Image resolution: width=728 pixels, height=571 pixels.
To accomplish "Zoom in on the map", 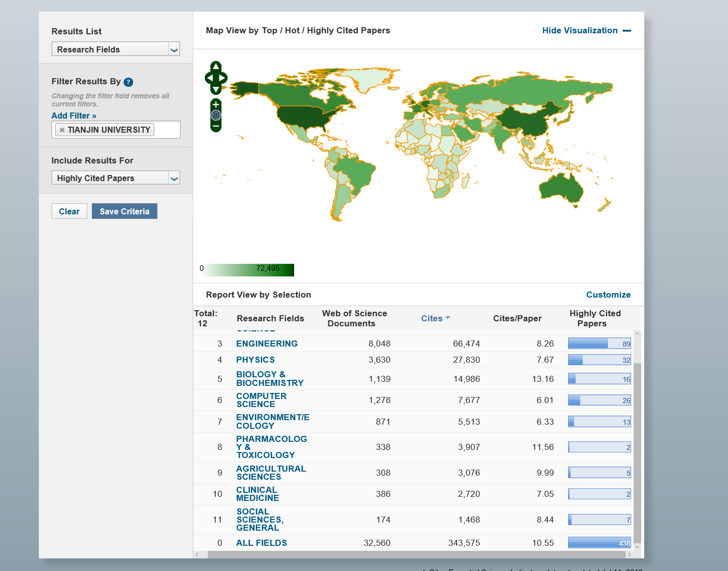I will (x=216, y=105).
